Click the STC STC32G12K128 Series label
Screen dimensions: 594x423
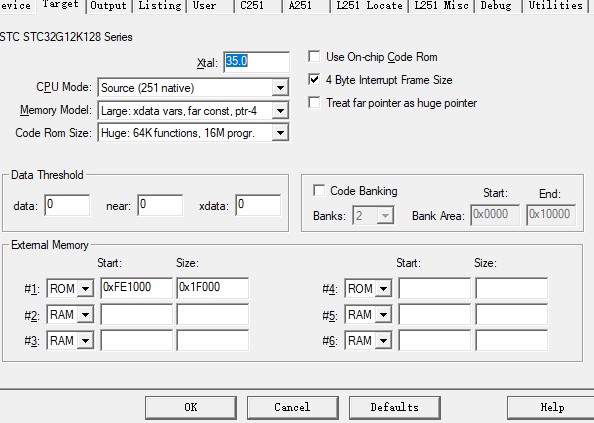coord(66,37)
